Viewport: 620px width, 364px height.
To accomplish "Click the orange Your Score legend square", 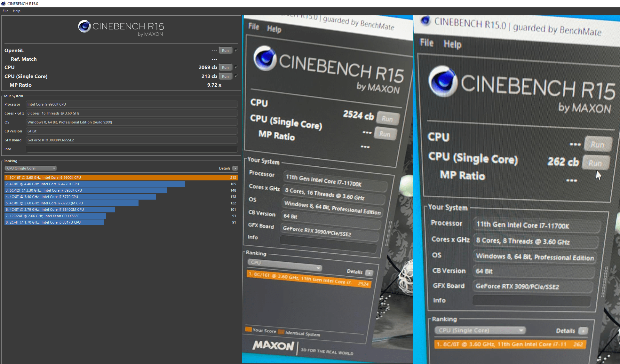I will [248, 329].
